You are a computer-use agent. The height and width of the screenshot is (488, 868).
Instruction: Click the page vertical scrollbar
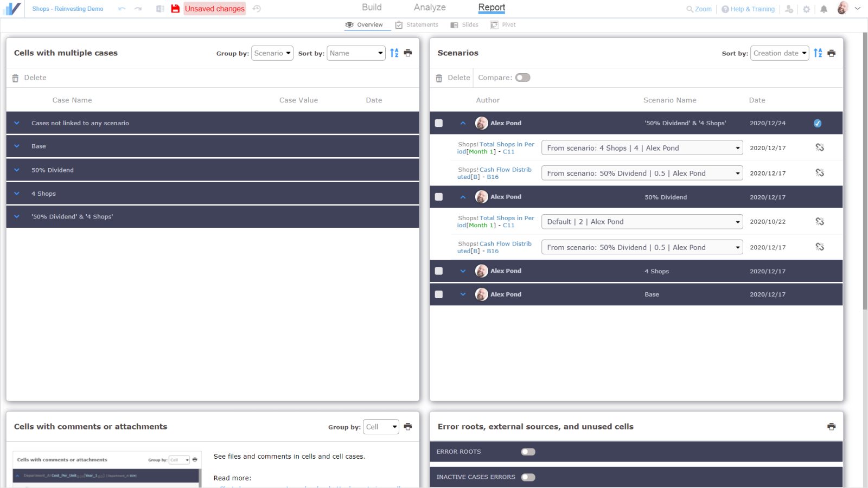pos(865,171)
